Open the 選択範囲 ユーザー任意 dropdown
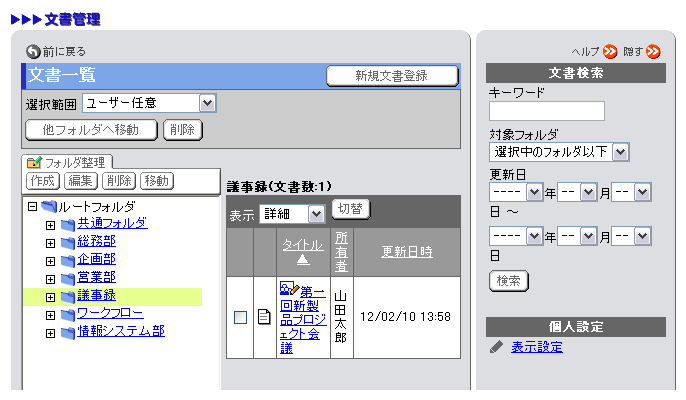Screen dimensions: 686x400 point(149,103)
